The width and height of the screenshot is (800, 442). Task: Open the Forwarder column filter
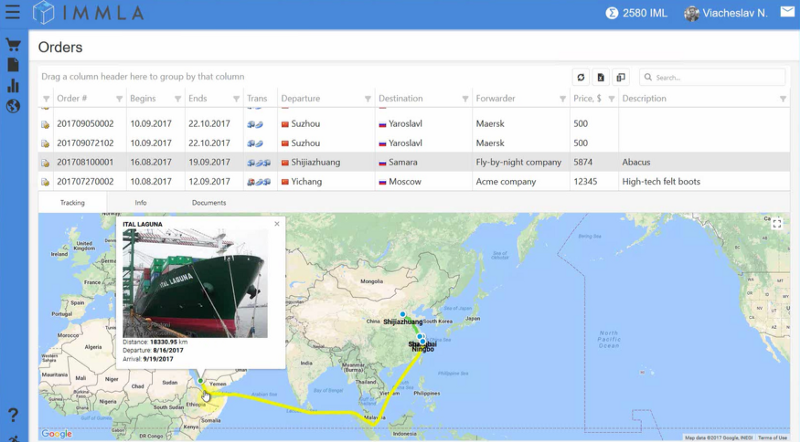point(562,99)
